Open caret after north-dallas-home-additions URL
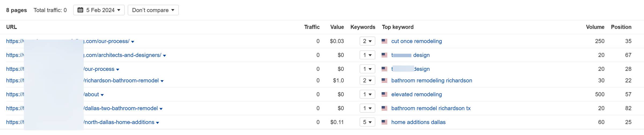The height and width of the screenshot is (135, 644). click(x=158, y=123)
